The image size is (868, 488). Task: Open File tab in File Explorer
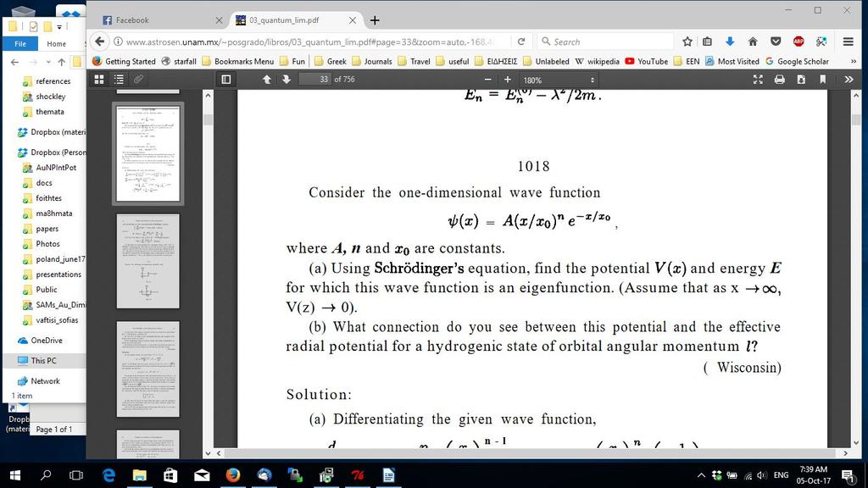click(x=20, y=44)
